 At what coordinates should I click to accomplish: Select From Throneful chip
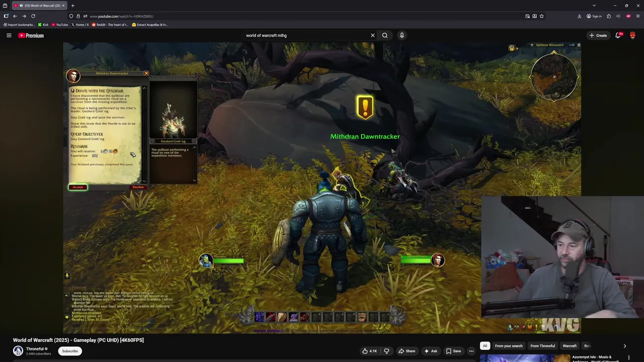(542, 346)
